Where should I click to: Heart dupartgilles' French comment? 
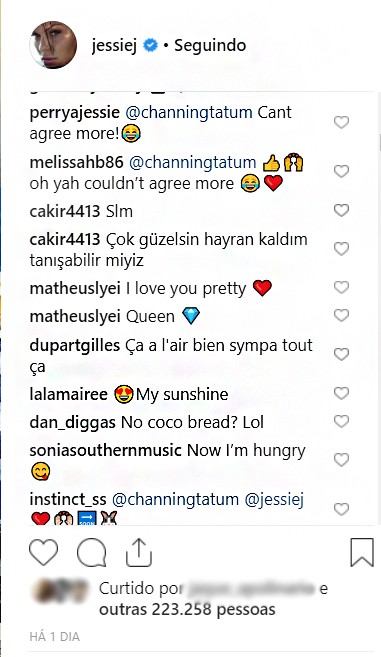[341, 354]
